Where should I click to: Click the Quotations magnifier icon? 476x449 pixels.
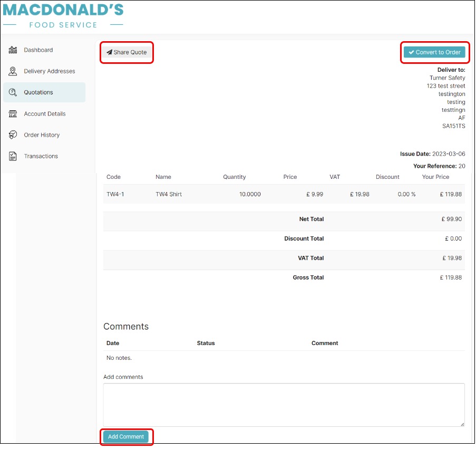[13, 92]
